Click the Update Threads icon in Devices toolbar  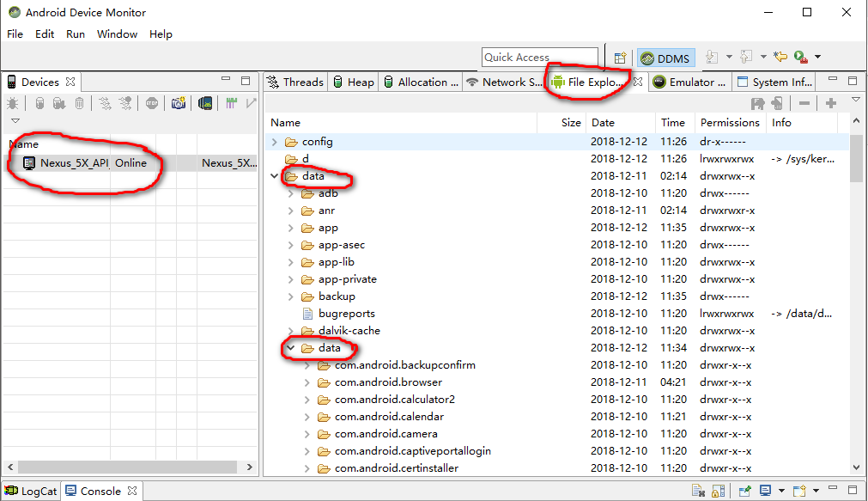tap(105, 103)
